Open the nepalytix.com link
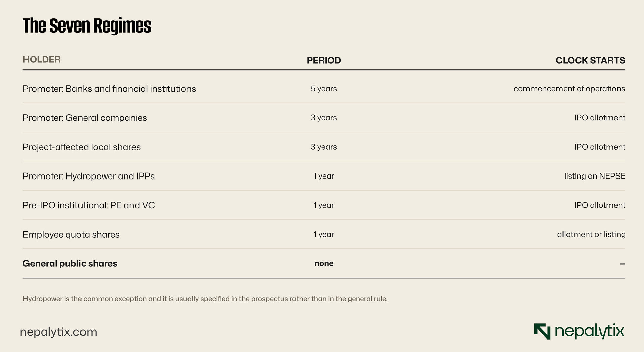 [59, 332]
